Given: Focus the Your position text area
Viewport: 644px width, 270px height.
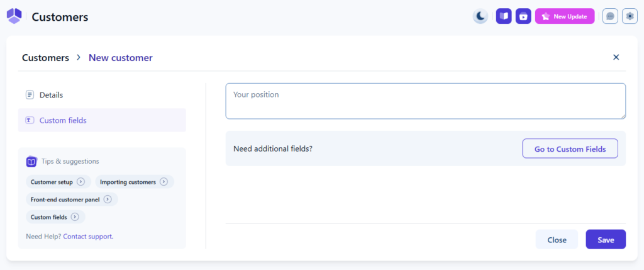Looking at the screenshot, I should (x=425, y=101).
